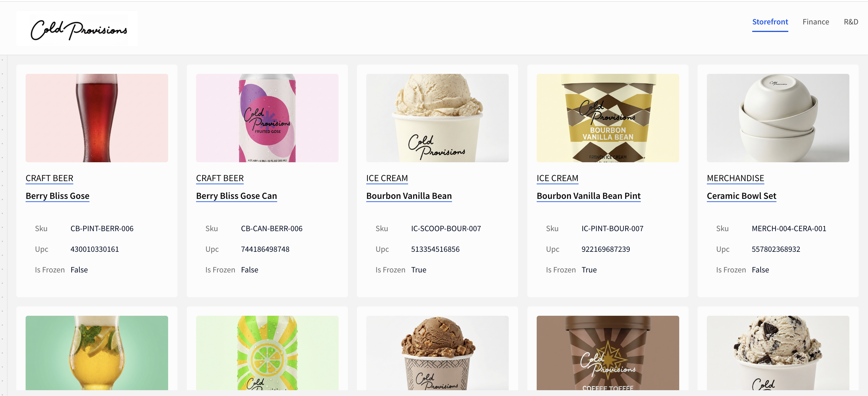Click ICE CREAM category above Bourbon Vanilla Bean Pint
This screenshot has height=396, width=868.
pyautogui.click(x=557, y=178)
